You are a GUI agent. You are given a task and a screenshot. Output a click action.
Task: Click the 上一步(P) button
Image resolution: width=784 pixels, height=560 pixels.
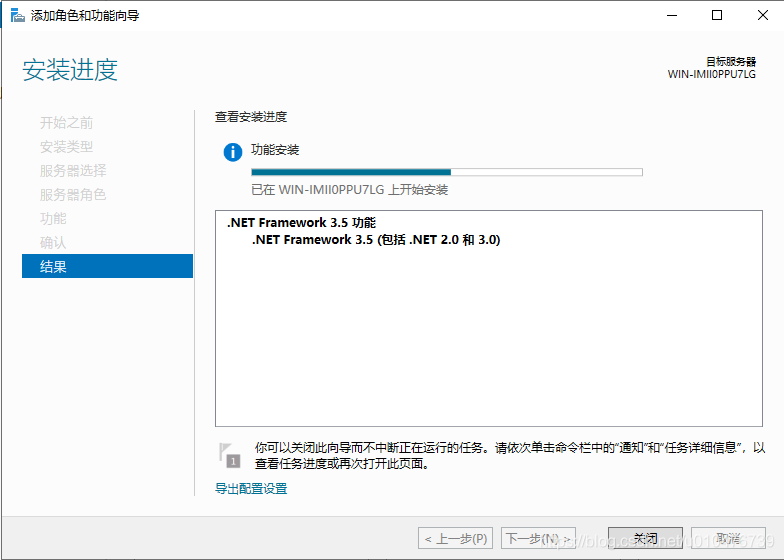[456, 538]
